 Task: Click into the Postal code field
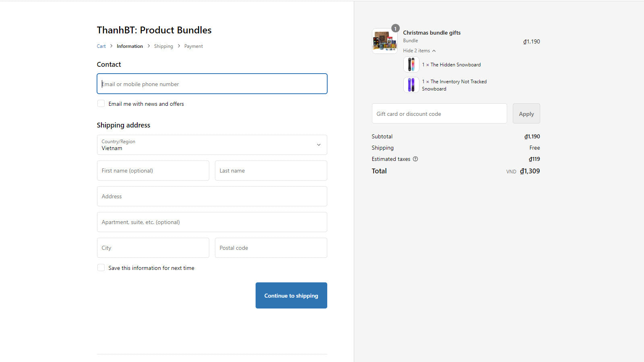tap(271, 248)
